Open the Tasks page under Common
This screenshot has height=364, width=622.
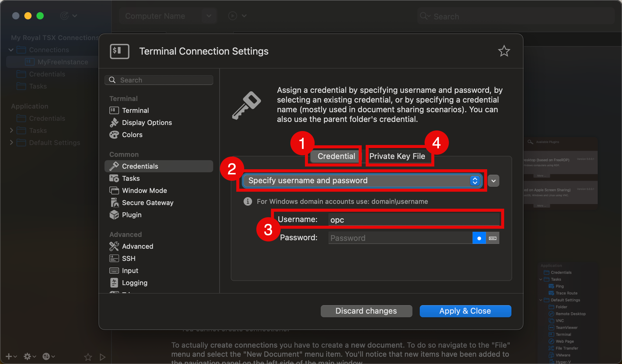[x=131, y=178]
